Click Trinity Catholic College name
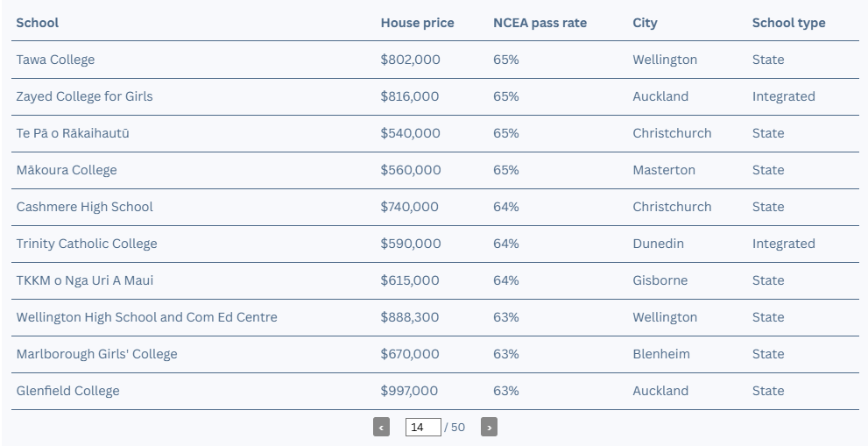This screenshot has height=446, width=868. tap(87, 244)
